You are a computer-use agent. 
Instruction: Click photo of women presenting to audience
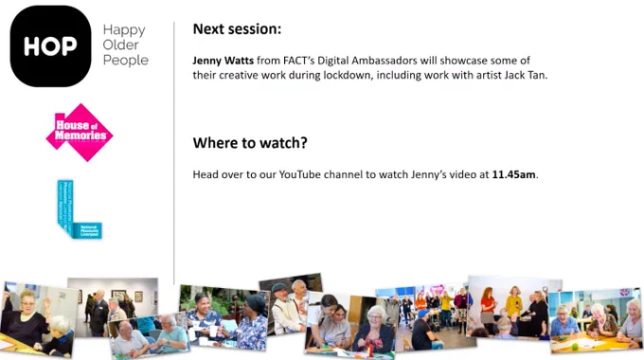point(514,308)
